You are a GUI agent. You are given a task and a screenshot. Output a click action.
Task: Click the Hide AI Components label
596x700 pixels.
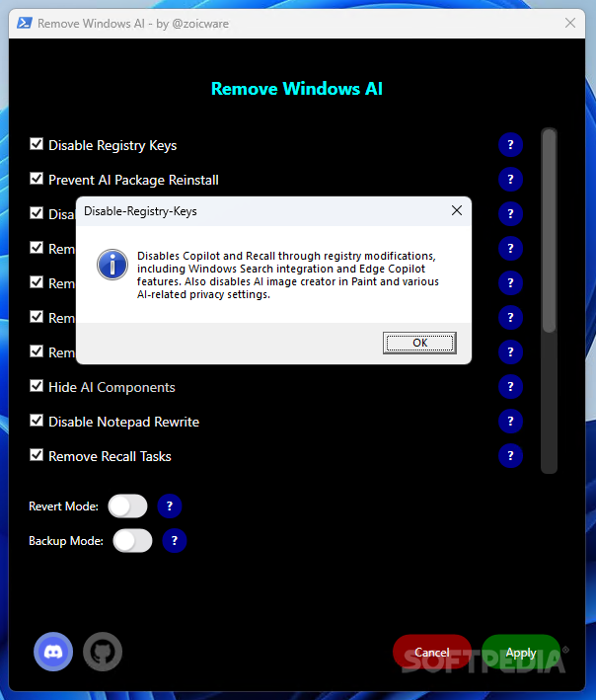[x=112, y=387]
